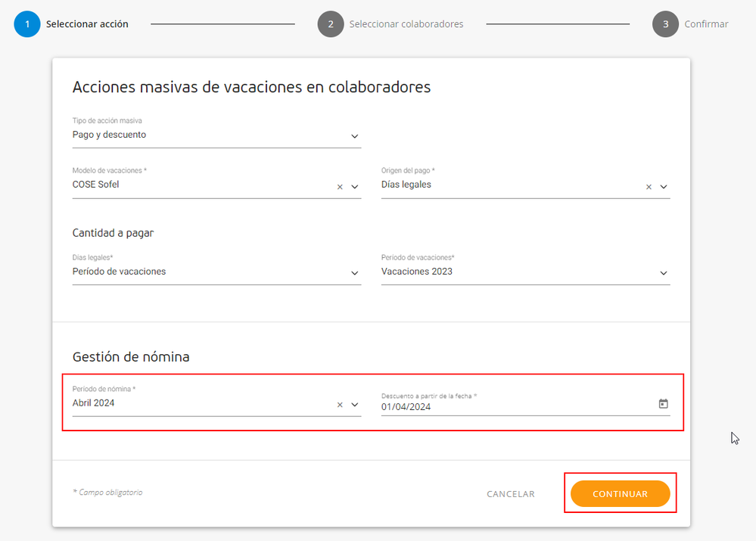
Task: Clear the Días legales payment origin
Action: click(x=649, y=187)
